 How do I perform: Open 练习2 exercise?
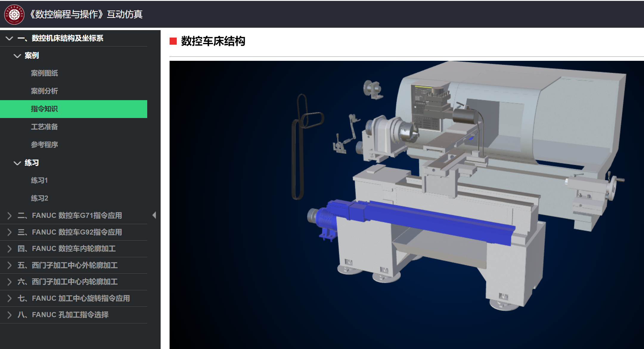[39, 198]
